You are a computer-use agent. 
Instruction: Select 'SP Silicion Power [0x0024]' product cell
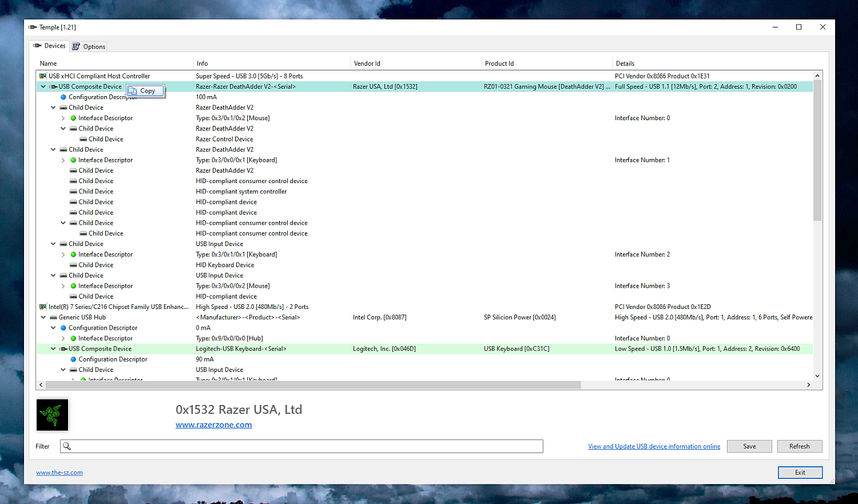pos(520,318)
